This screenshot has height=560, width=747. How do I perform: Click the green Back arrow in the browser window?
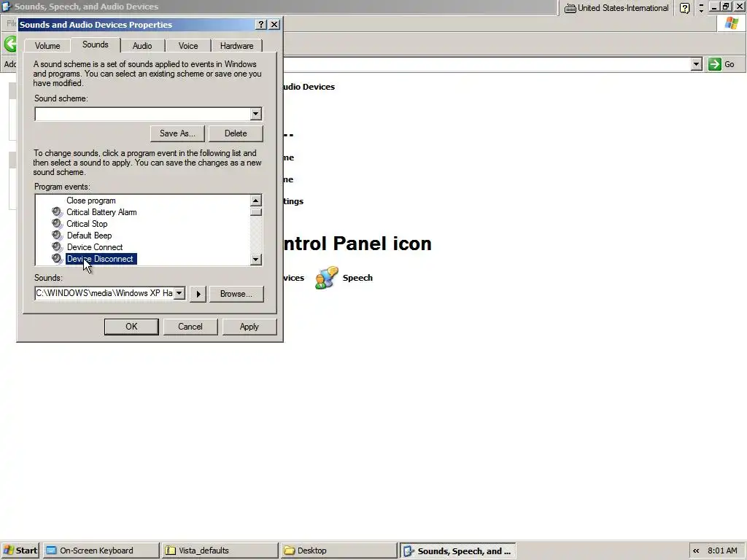10,44
